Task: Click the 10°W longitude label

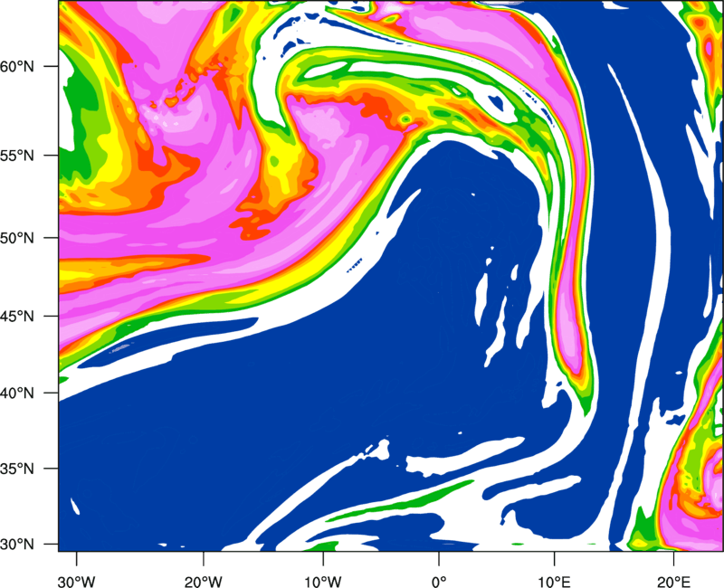Action: click(322, 582)
